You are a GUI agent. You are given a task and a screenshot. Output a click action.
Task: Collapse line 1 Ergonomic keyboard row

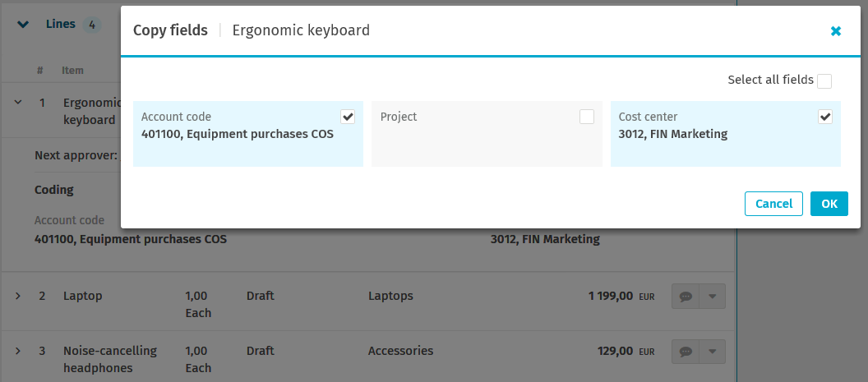tap(17, 104)
